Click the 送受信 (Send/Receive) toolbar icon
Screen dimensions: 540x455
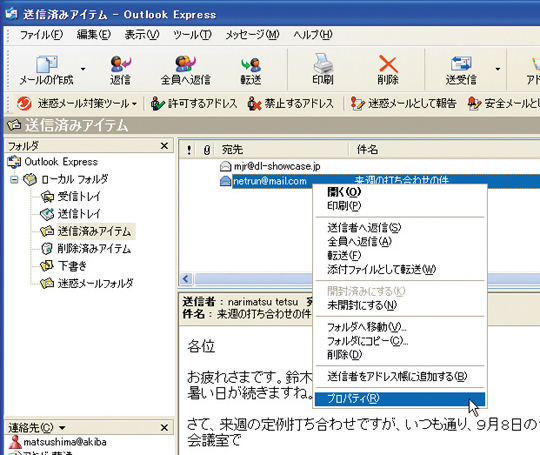[461, 70]
